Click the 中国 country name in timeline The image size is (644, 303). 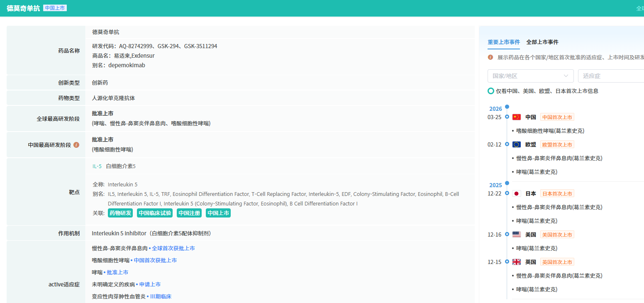(x=531, y=117)
